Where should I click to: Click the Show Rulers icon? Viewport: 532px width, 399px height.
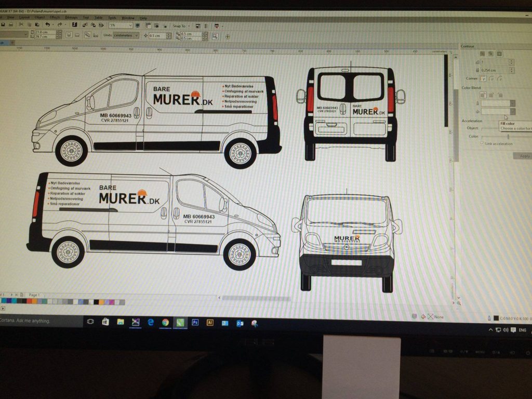[148, 25]
